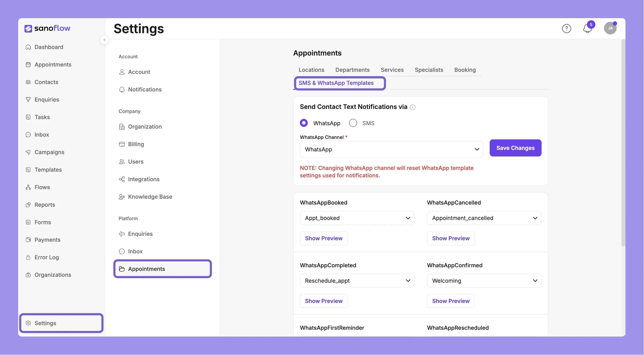Select SMS & WhatsApp Templates tab

[336, 83]
